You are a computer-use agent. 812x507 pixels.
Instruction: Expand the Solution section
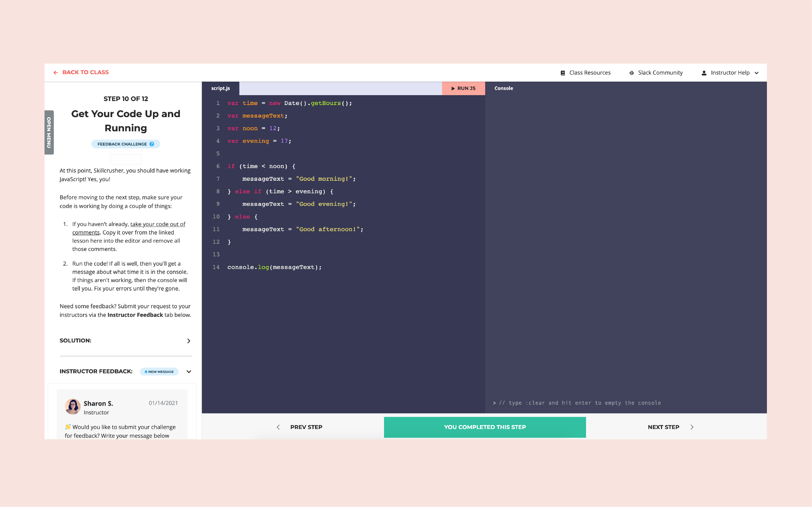189,341
